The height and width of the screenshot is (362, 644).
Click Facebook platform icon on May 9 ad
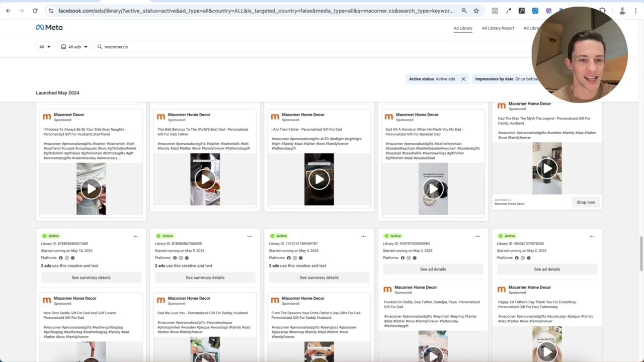pyautogui.click(x=175, y=258)
